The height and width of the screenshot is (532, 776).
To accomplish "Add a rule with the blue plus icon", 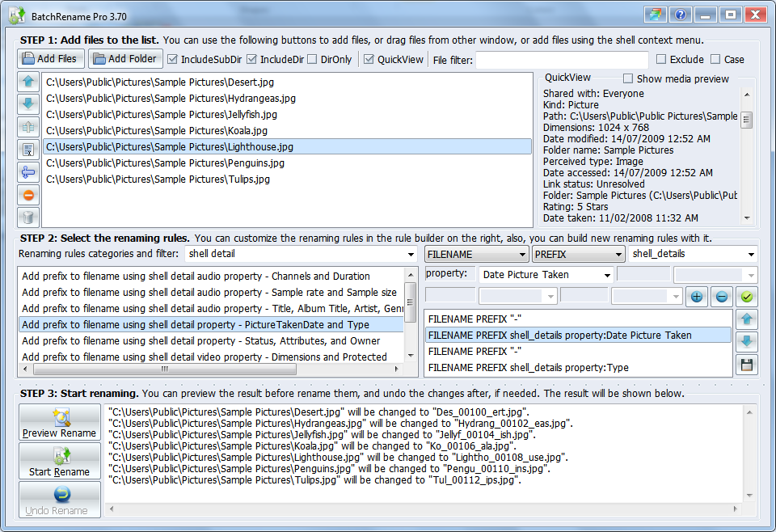I will (696, 297).
